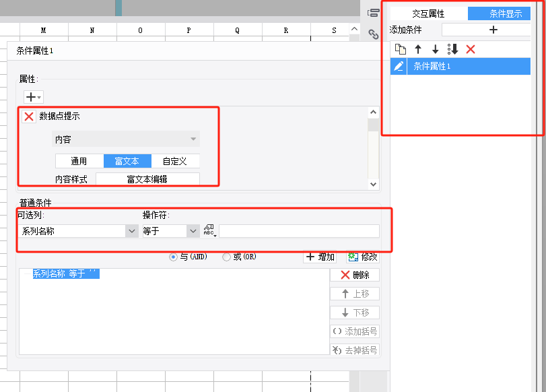
Task: Click the 富文本编辑 button
Action: 147,179
